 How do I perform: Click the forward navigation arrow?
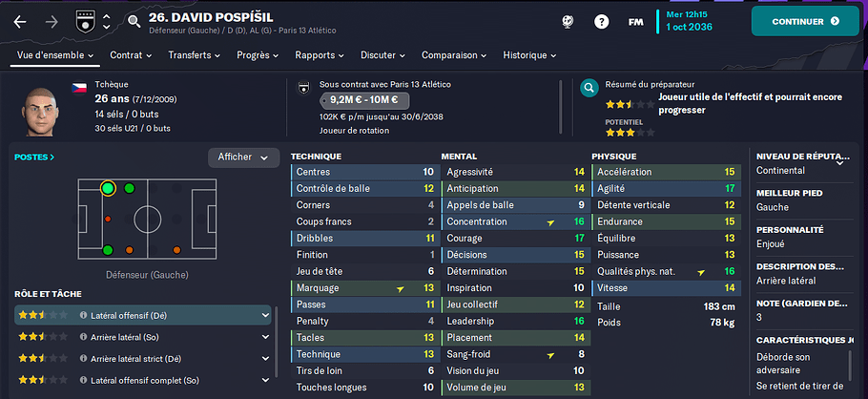[52, 22]
